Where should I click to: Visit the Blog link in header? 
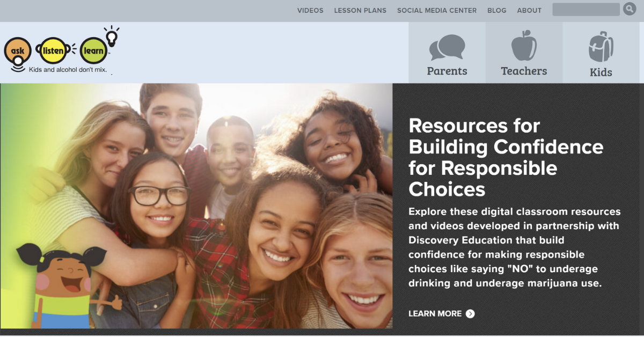pyautogui.click(x=497, y=10)
